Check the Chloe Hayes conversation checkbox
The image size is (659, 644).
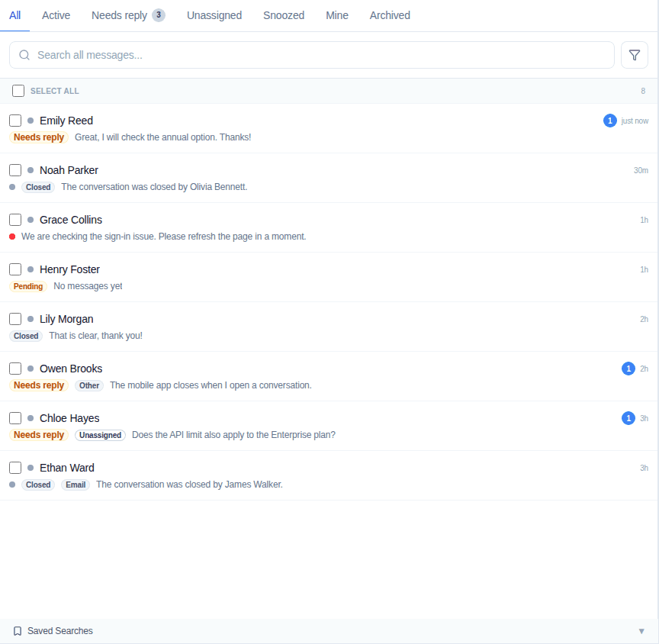coord(15,418)
